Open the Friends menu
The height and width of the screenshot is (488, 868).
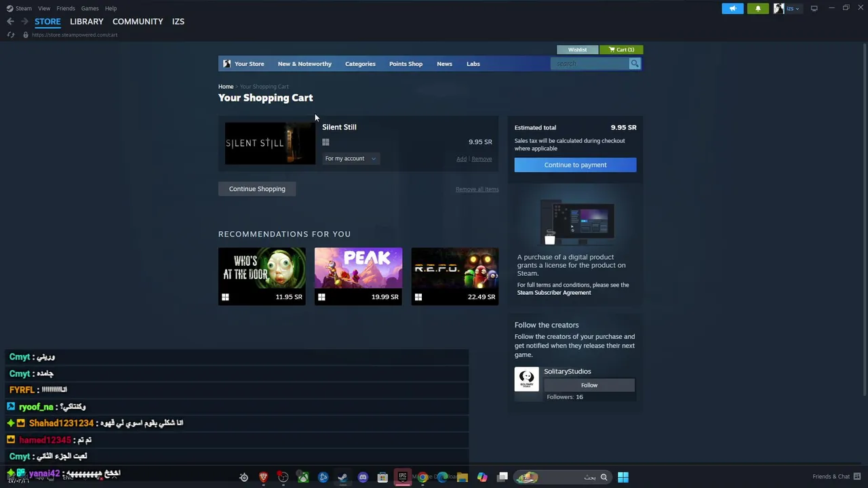click(x=66, y=8)
